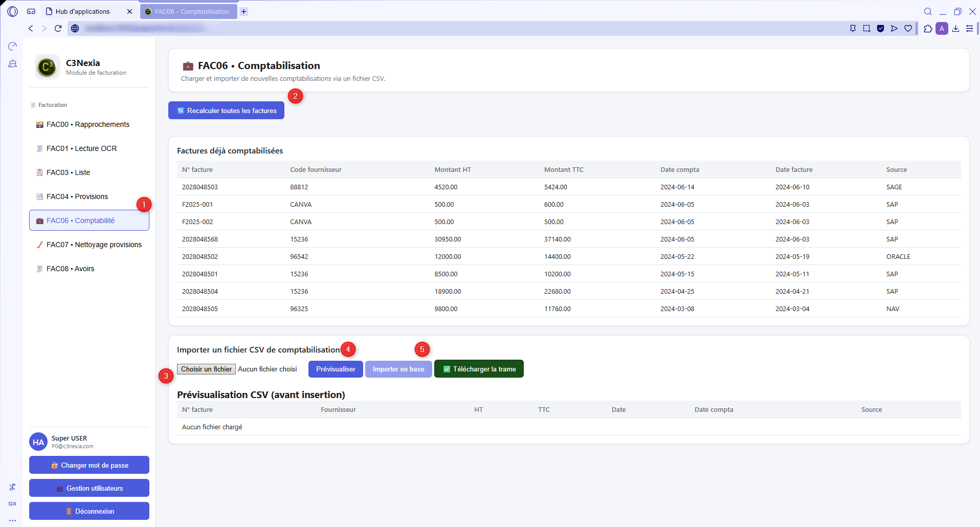Open a new browser tab
The width and height of the screenshot is (980, 527).
(244, 11)
